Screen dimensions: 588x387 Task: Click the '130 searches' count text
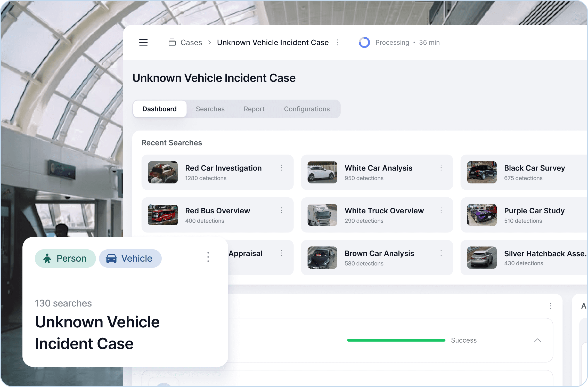click(63, 303)
